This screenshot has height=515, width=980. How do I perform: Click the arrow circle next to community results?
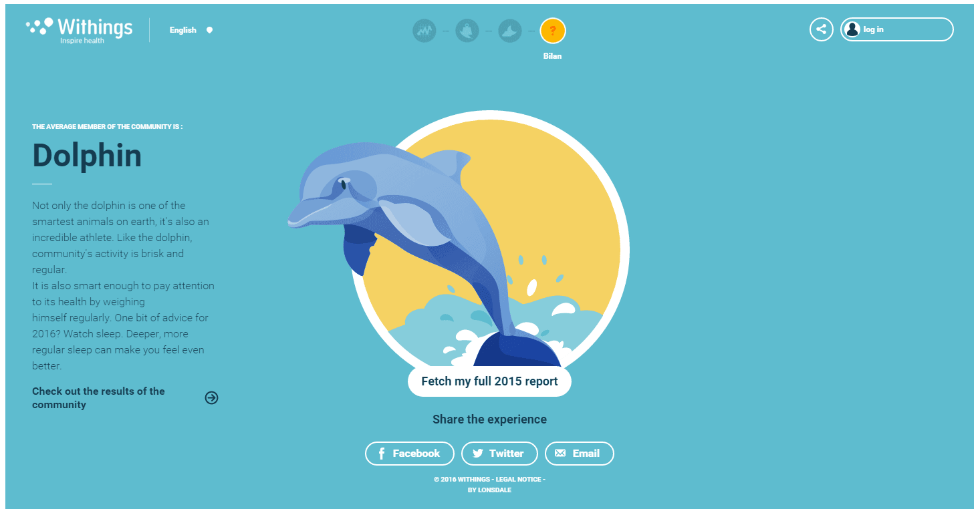point(212,398)
